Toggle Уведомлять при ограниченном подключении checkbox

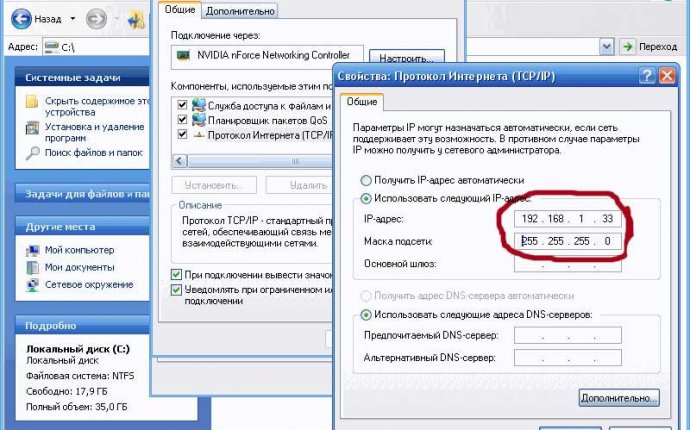click(176, 290)
